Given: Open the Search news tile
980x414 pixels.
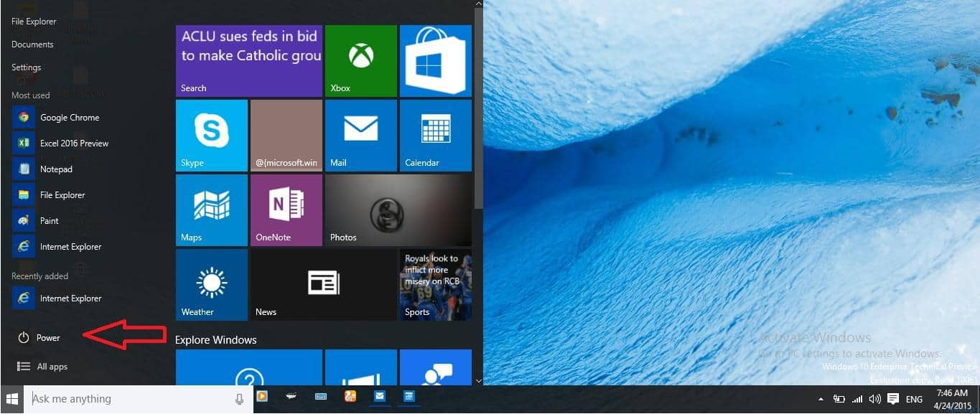Looking at the screenshot, I should click(248, 61).
